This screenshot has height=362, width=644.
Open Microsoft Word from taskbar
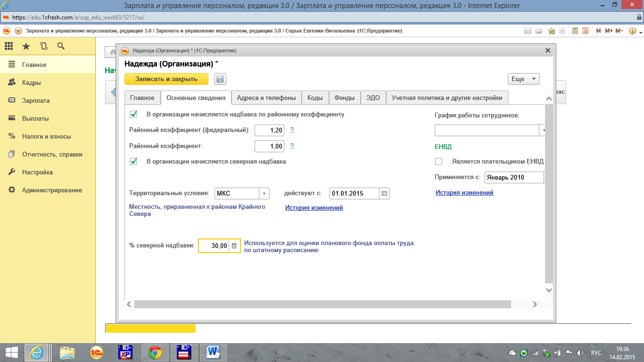coord(214,352)
